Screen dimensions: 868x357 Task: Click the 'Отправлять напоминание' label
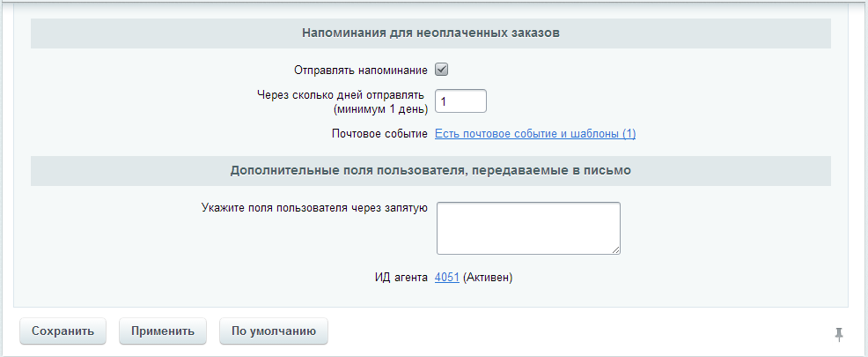pos(361,71)
